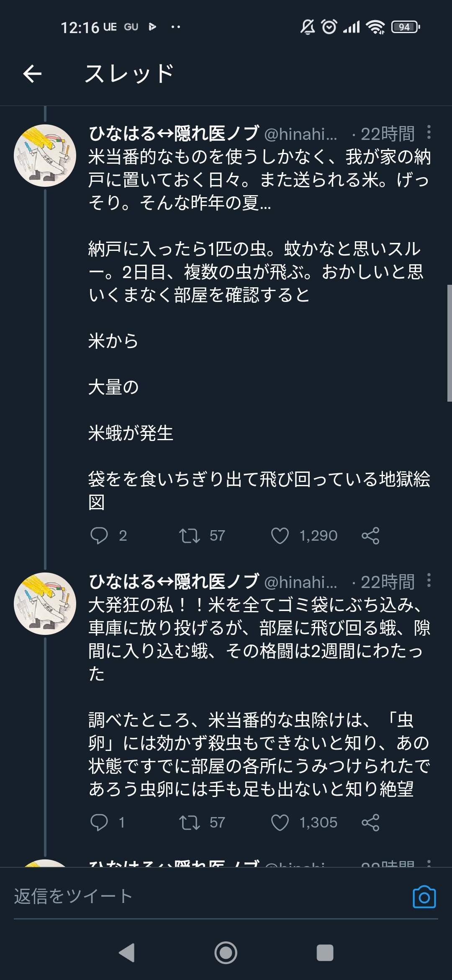The width and height of the screenshot is (452, 980).
Task: Open more options on second tweet
Action: (429, 580)
